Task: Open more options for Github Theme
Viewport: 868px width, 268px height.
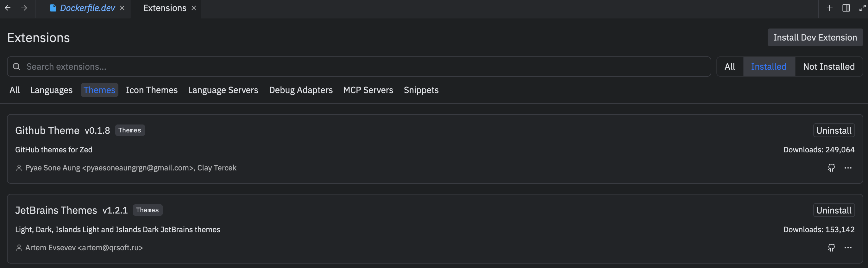Action: [x=848, y=168]
